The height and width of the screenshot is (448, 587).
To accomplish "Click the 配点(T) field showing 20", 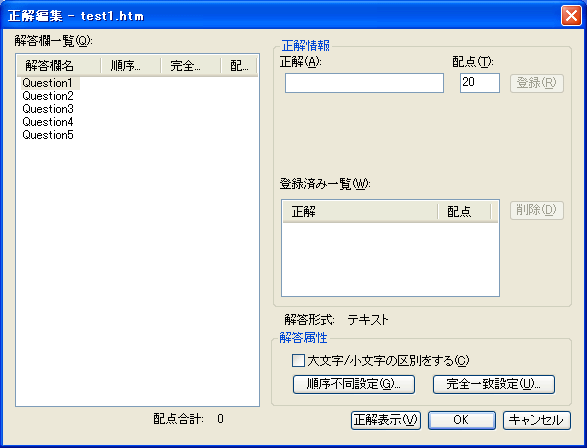I will click(480, 83).
